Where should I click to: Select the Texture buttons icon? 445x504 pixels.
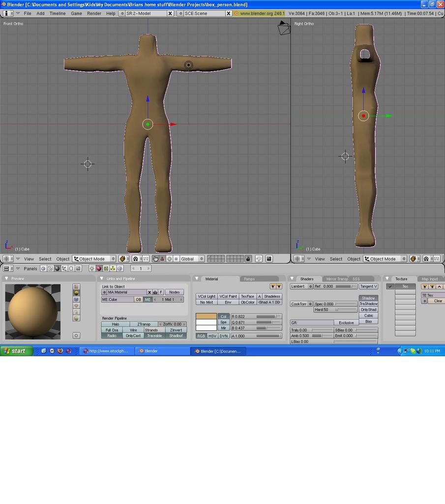coord(106,269)
